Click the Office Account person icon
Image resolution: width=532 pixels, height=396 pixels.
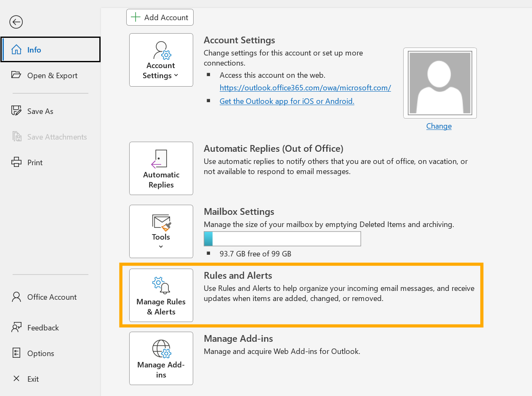pos(16,297)
